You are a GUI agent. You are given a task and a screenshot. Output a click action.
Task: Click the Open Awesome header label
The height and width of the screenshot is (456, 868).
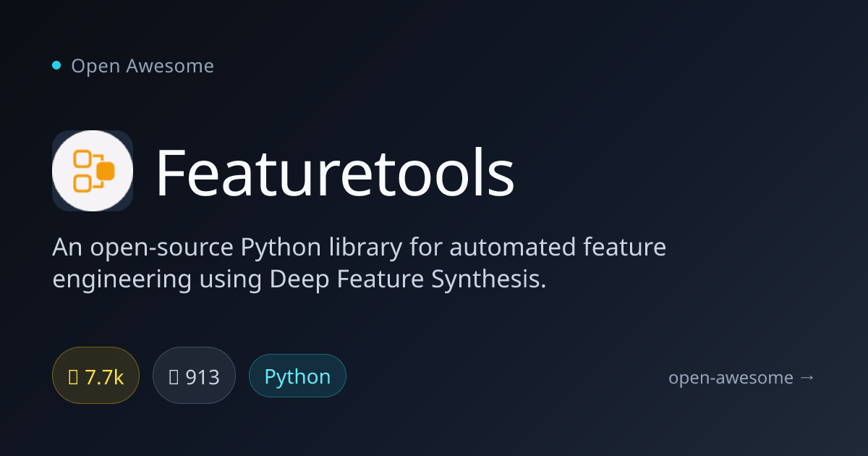pos(142,66)
